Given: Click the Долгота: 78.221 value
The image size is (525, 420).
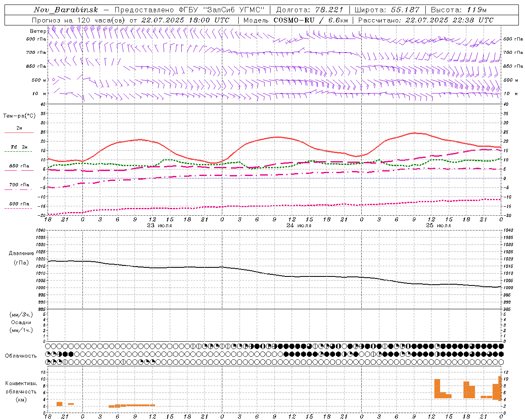Looking at the screenshot, I should pos(309,10).
